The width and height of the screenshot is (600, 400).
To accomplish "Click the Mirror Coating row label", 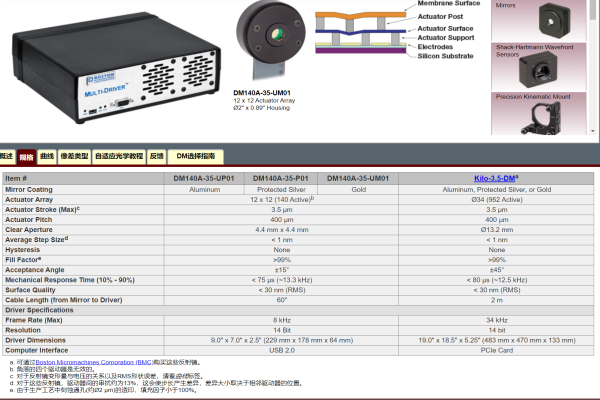I will 29,189.
